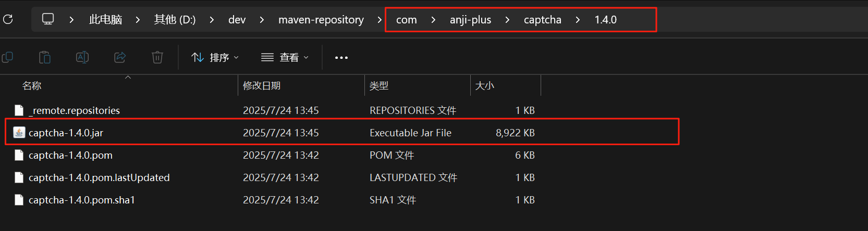Click the delete trash icon
This screenshot has height=231, width=868.
tap(157, 57)
